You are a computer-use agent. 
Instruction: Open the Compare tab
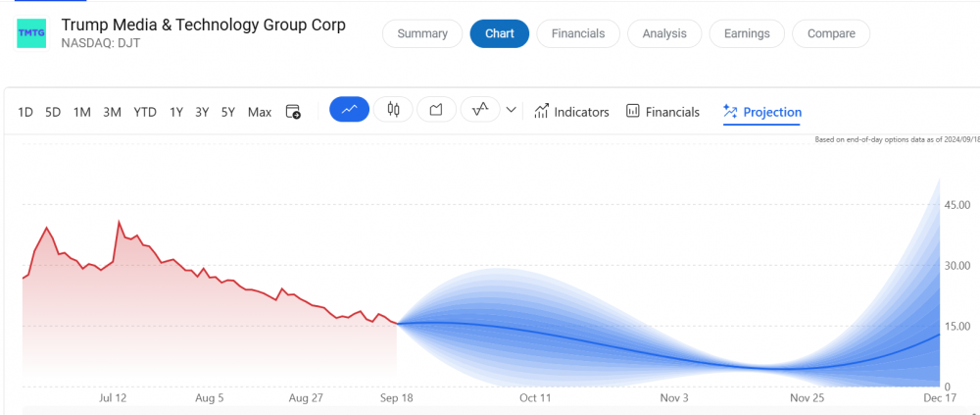[831, 33]
